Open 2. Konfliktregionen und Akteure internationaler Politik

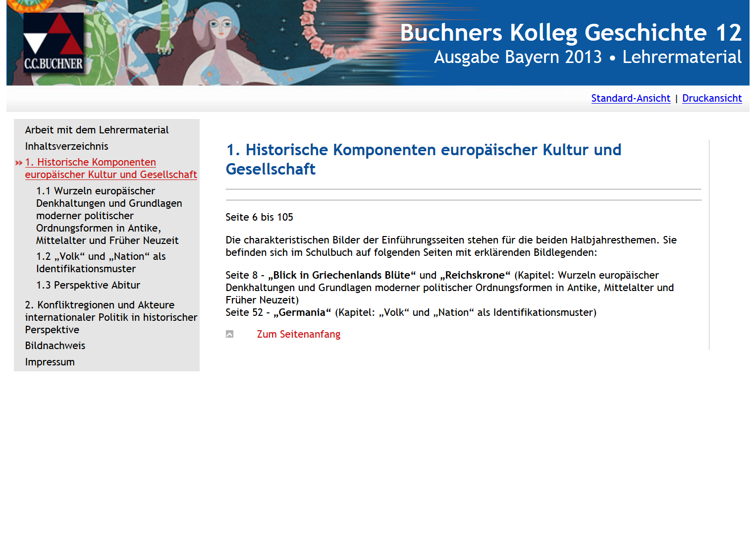click(111, 317)
